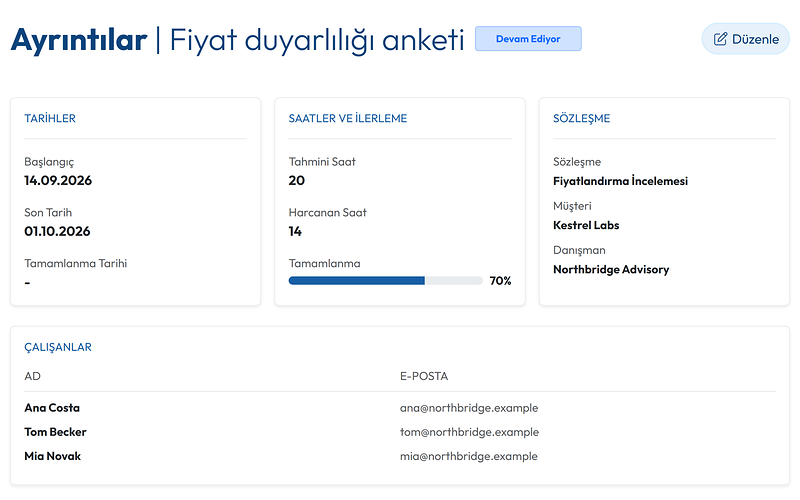Select employee Mia Novak

point(53,456)
